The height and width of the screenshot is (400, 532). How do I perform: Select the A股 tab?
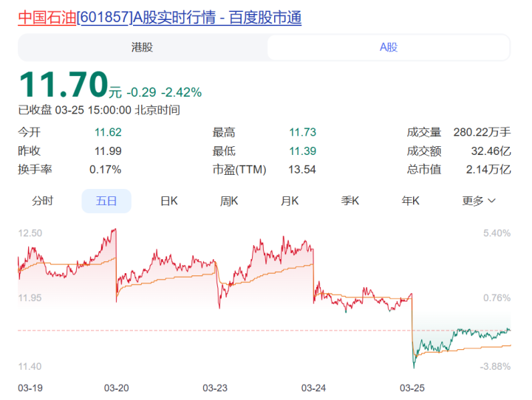pyautogui.click(x=389, y=47)
